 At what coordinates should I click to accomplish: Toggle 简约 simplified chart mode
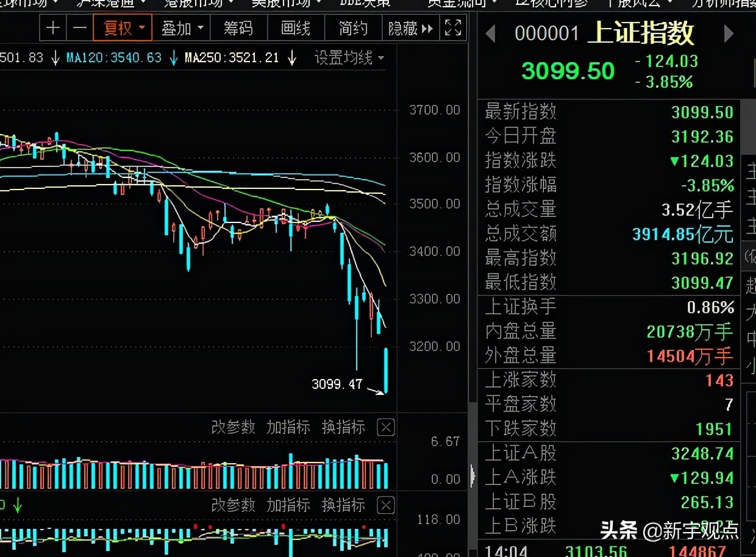pyautogui.click(x=352, y=28)
